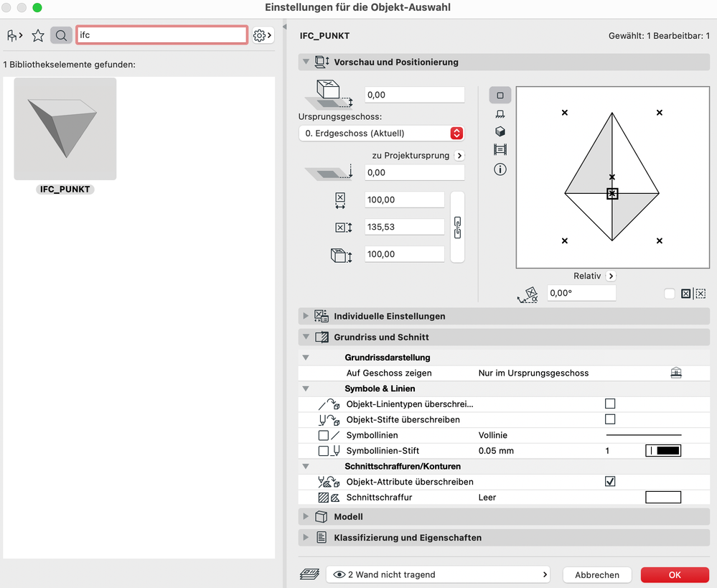The image size is (717, 588).
Task: Click the favorites star icon
Action: click(x=37, y=34)
